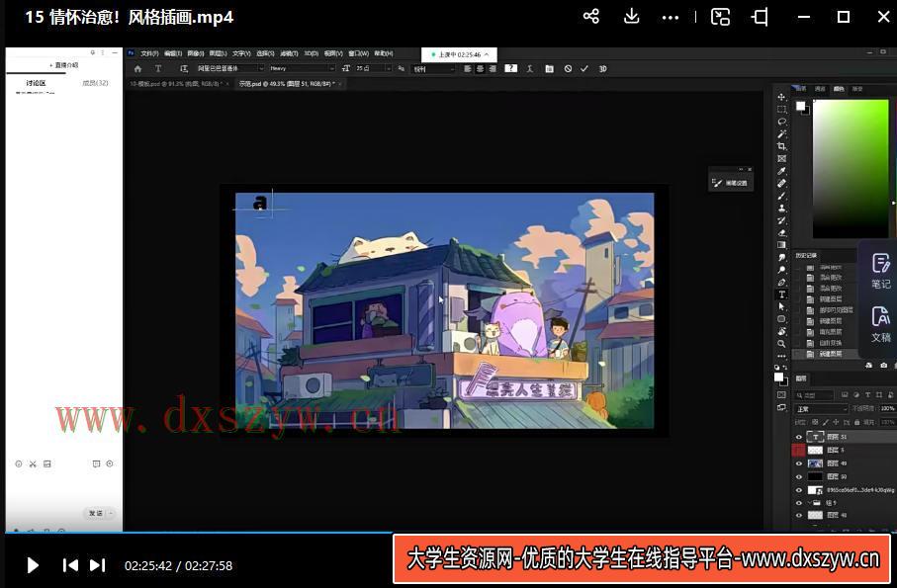This screenshot has width=897, height=588.
Task: Select the Hand tool
Action: tap(781, 331)
